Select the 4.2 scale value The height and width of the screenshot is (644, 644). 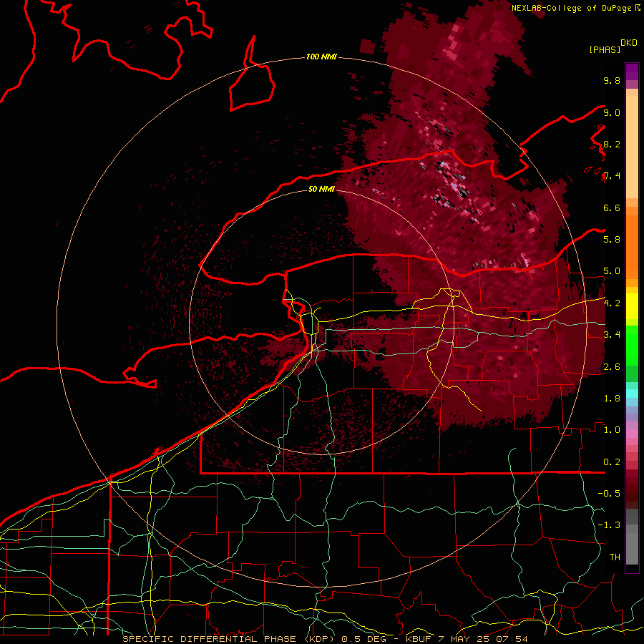click(612, 303)
